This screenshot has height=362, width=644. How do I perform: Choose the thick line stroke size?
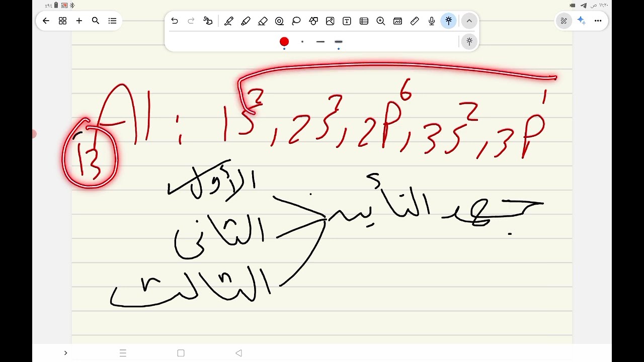coord(339,42)
